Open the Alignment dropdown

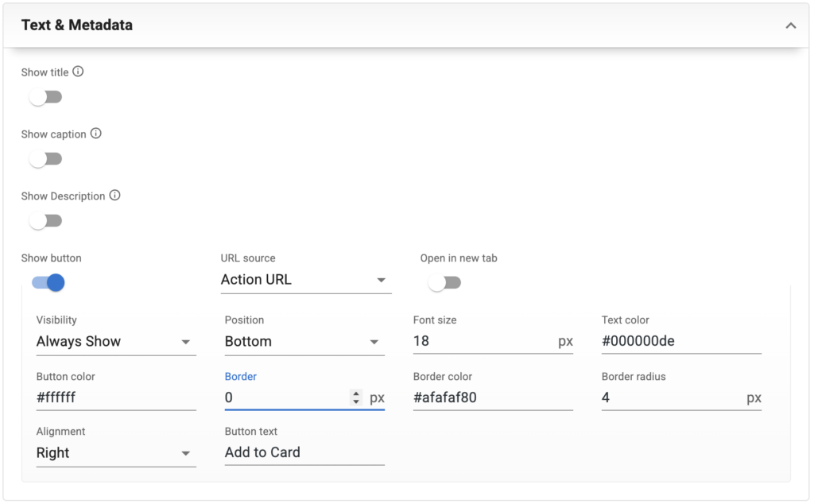(115, 453)
